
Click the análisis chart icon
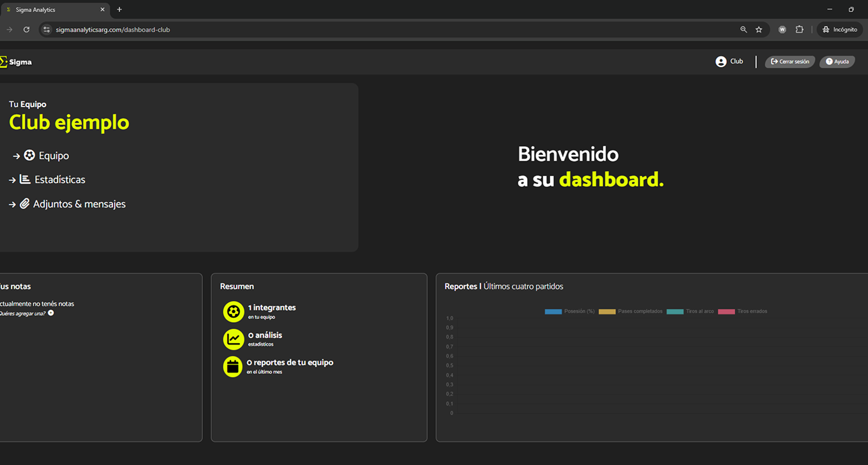pos(234,339)
